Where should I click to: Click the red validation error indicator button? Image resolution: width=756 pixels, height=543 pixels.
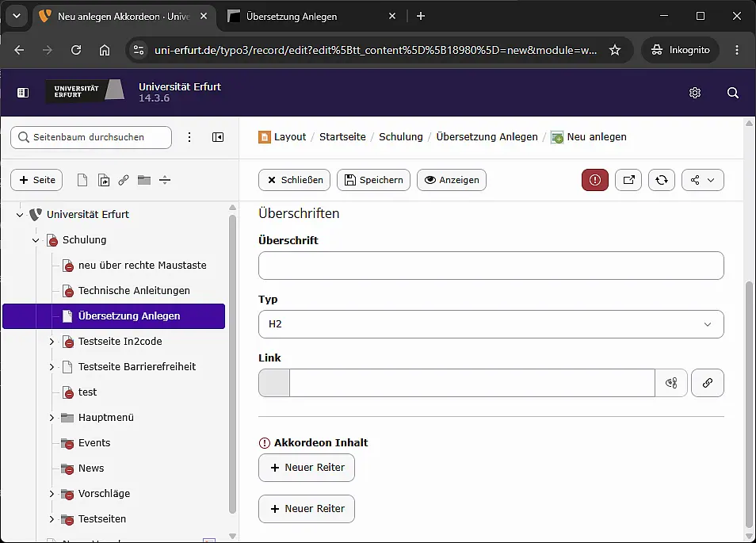point(595,180)
